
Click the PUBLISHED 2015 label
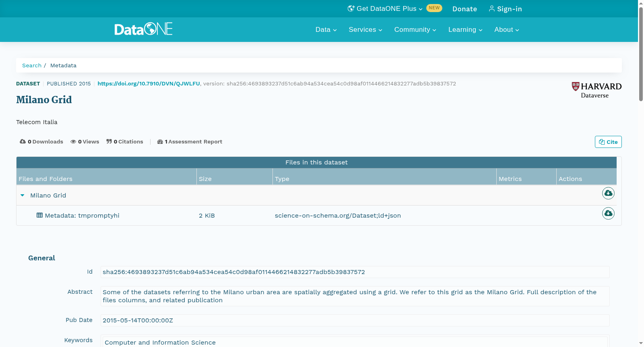click(x=69, y=83)
